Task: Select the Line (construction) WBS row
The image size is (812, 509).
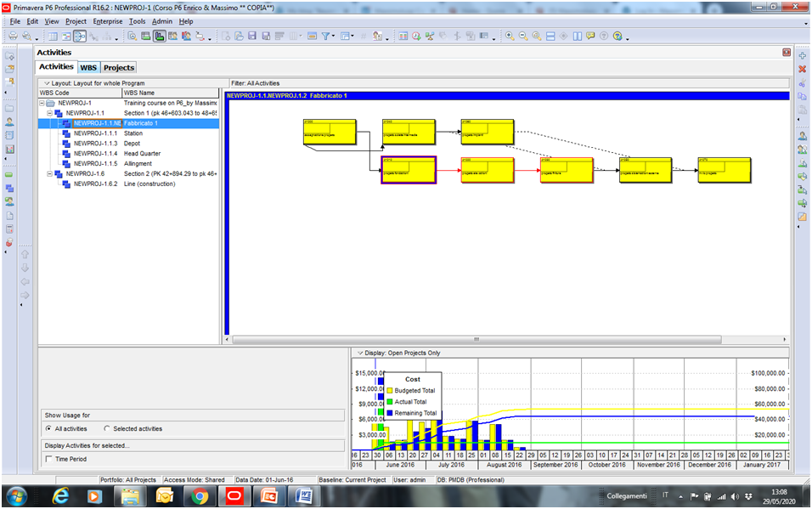Action: pyautogui.click(x=128, y=184)
